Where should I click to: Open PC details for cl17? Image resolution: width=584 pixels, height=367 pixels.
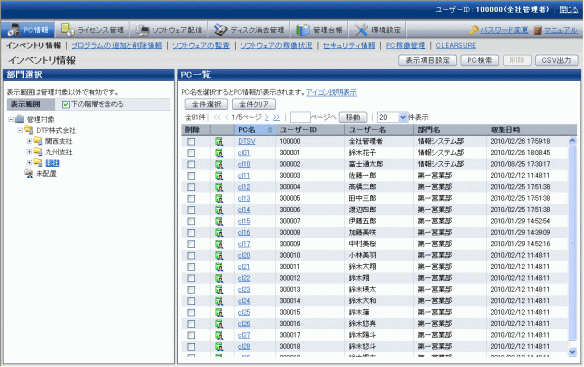pyautogui.click(x=244, y=244)
